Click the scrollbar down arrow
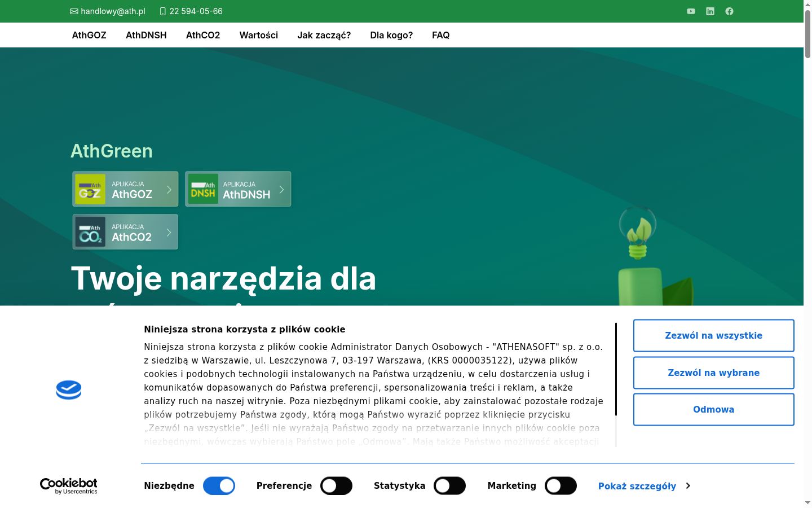The height and width of the screenshot is (508, 812). click(x=807, y=503)
